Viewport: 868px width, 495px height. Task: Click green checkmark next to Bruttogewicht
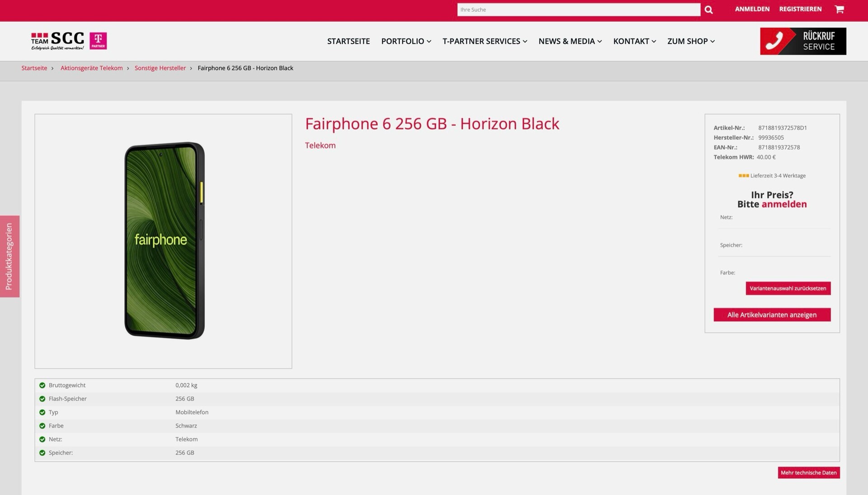(x=42, y=386)
